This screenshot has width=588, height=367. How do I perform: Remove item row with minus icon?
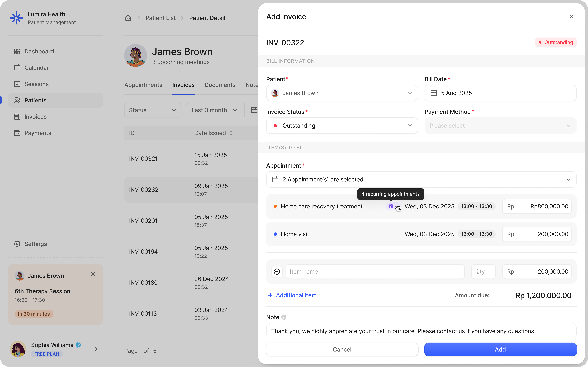click(277, 272)
